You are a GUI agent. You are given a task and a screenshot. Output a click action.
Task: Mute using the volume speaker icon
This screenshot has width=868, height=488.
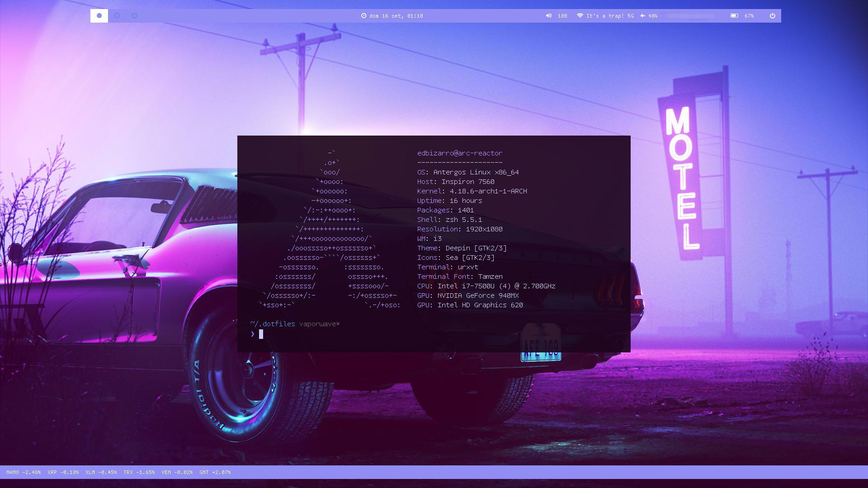(548, 16)
